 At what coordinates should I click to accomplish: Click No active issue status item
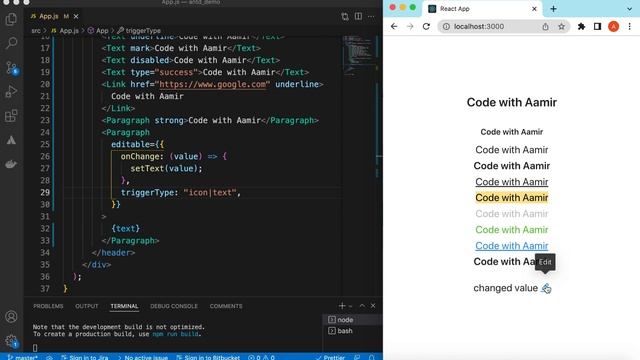(x=142, y=357)
